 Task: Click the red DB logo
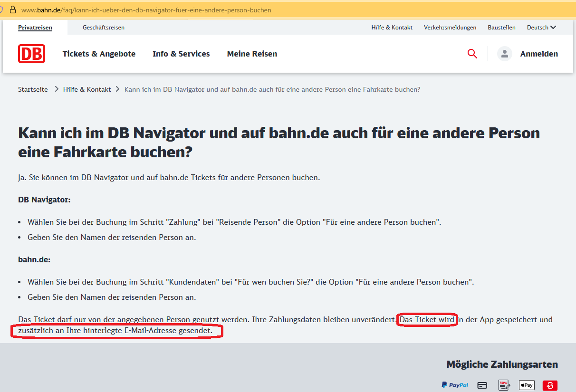[31, 54]
